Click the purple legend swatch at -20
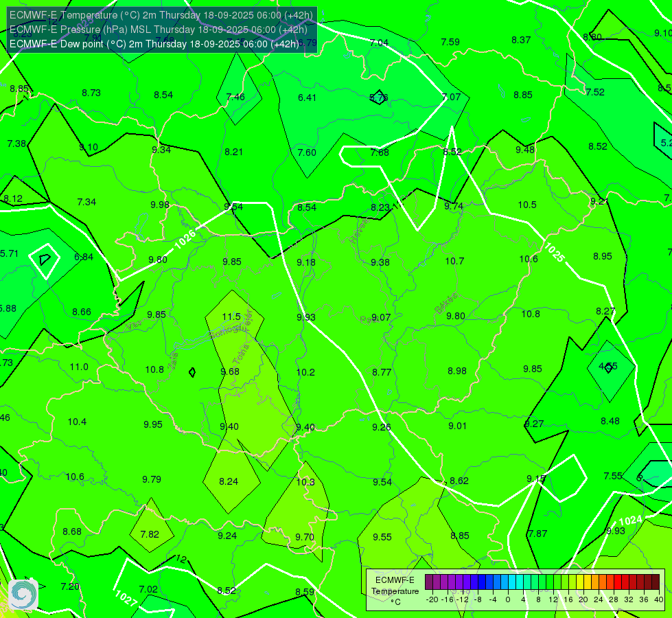The width and height of the screenshot is (672, 618). (428, 582)
